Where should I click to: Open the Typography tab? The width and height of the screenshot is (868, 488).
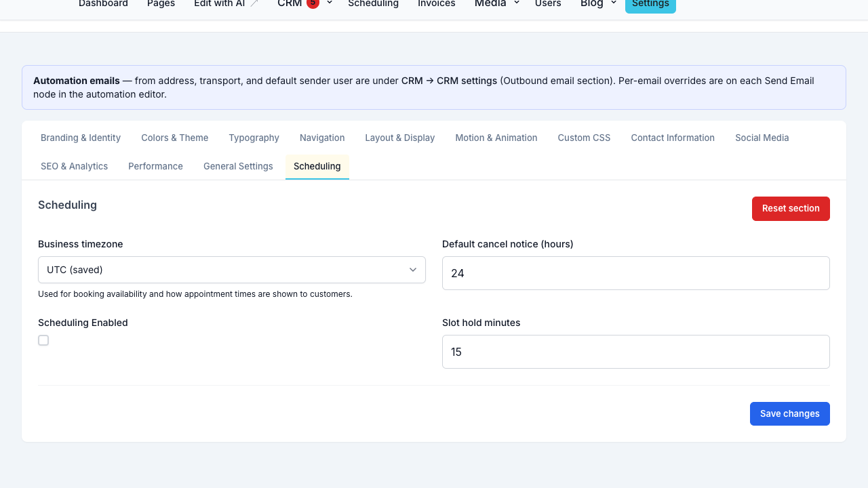click(x=254, y=138)
